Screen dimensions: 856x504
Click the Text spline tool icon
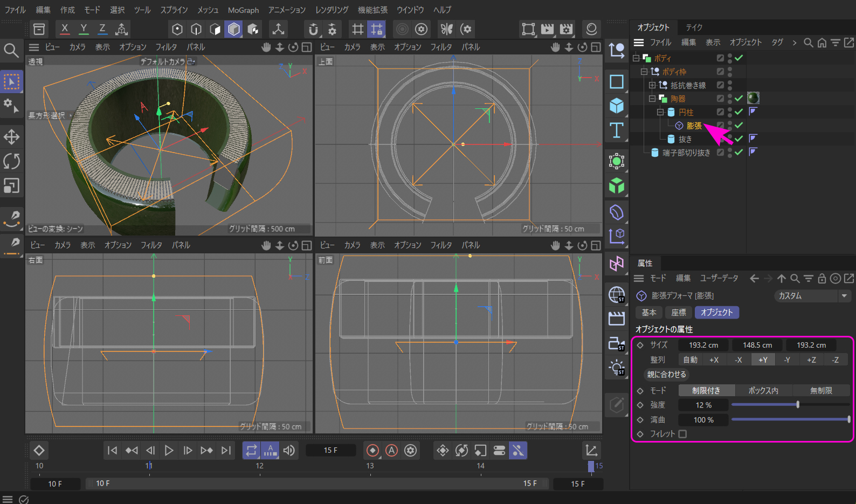(x=617, y=130)
